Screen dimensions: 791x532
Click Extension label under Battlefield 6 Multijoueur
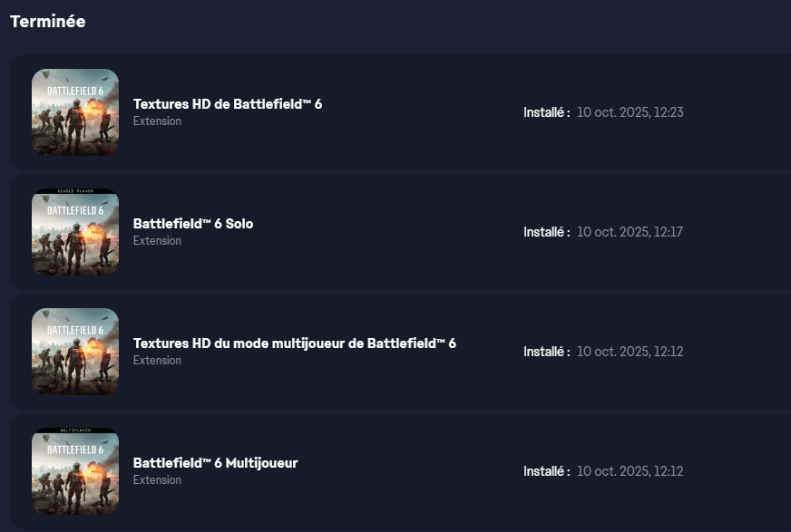(x=158, y=480)
